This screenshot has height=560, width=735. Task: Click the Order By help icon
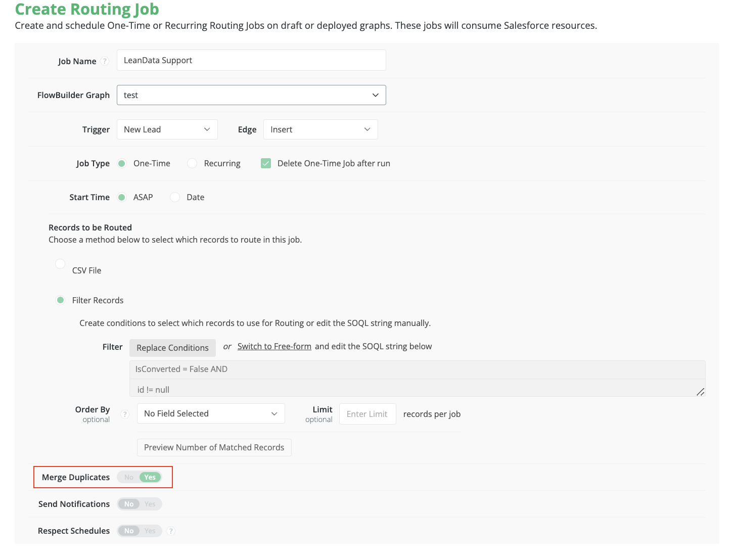tap(124, 414)
